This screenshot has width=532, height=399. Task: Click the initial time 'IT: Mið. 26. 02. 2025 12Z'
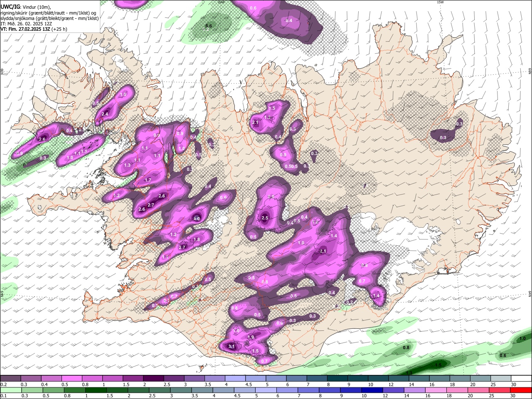click(26, 24)
